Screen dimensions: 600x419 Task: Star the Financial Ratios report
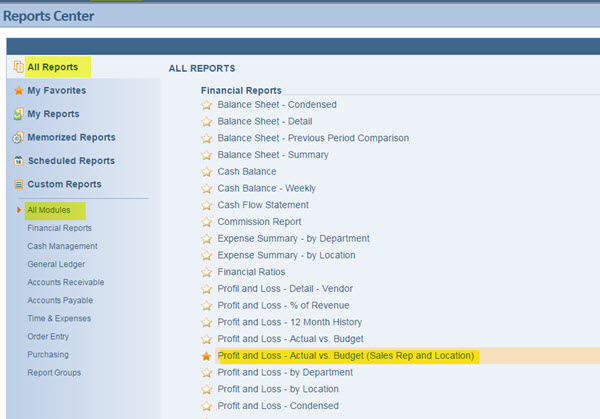click(207, 272)
